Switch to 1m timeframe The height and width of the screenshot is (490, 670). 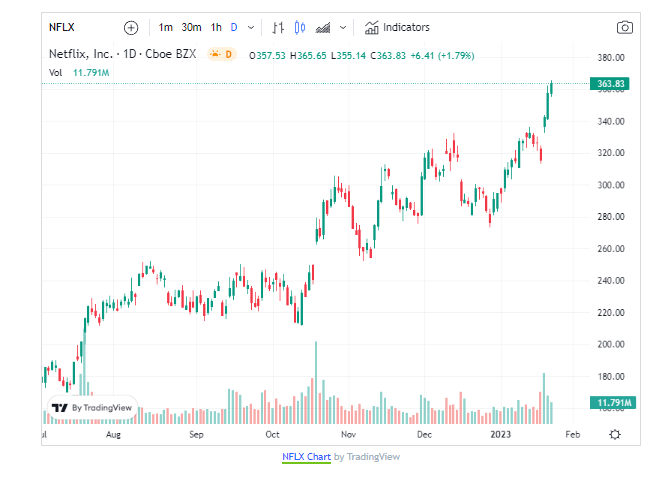click(165, 27)
